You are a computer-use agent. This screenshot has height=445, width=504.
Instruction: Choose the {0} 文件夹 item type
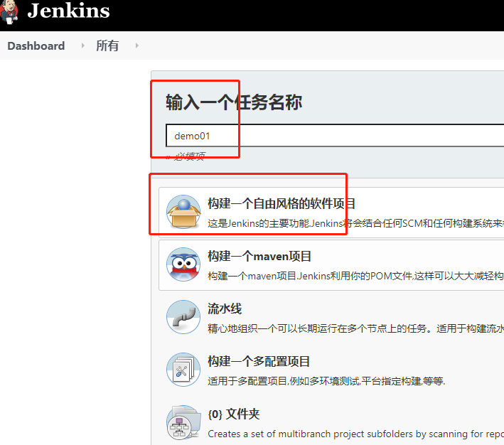tap(234, 414)
